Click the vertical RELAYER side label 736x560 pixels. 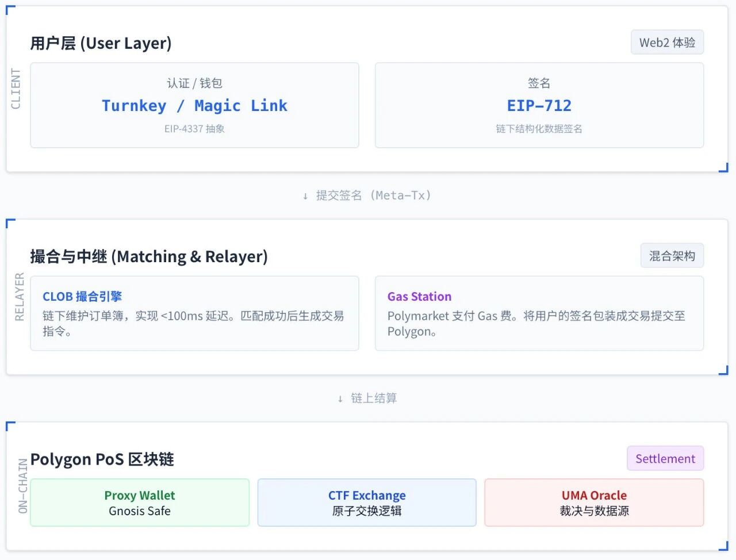[x=20, y=297]
